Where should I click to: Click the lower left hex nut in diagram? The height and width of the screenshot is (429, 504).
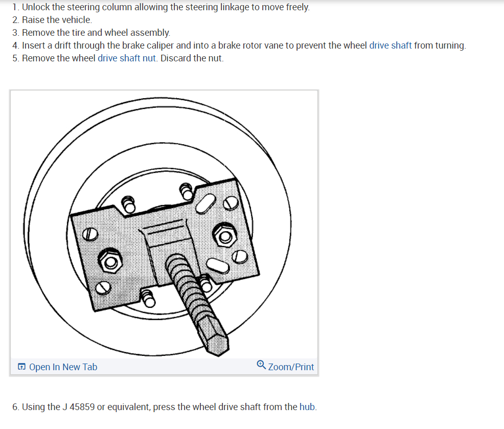(110, 262)
